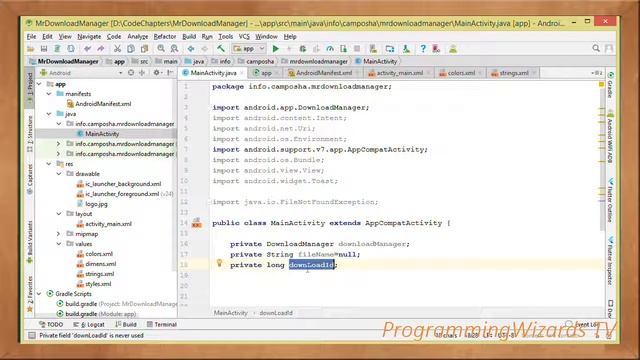Click the Undo arrow icon

[87, 49]
